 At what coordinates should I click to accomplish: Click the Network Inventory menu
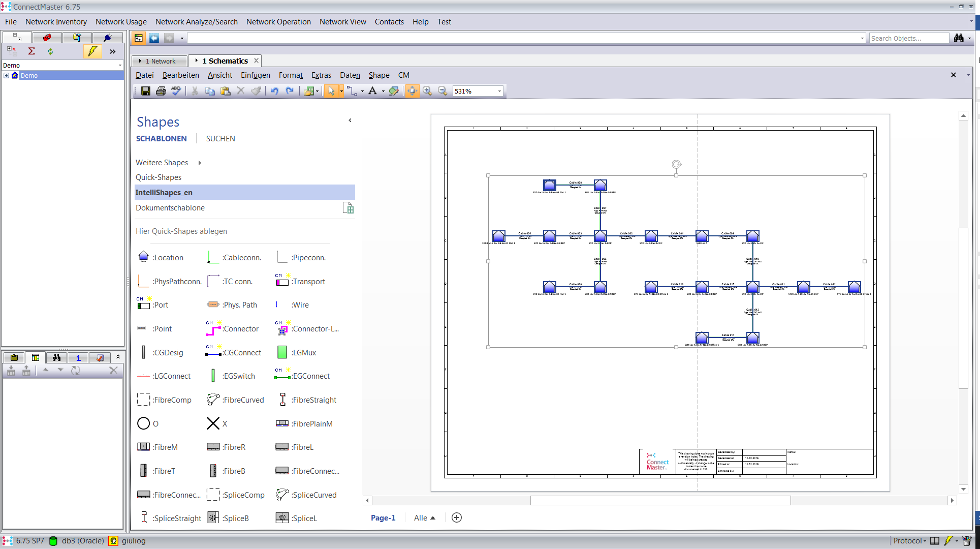pyautogui.click(x=56, y=21)
